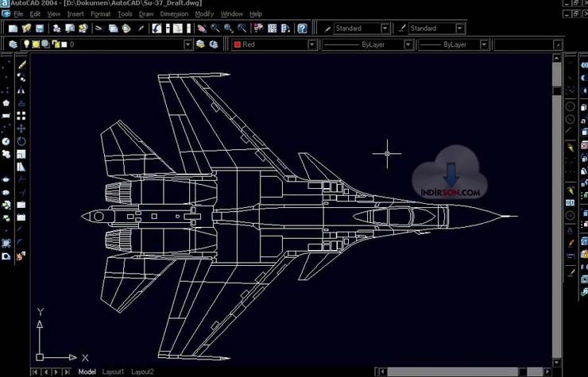Viewport: 588px width, 377px height.
Task: Click the Copy to clipboard icon
Action: (113, 29)
